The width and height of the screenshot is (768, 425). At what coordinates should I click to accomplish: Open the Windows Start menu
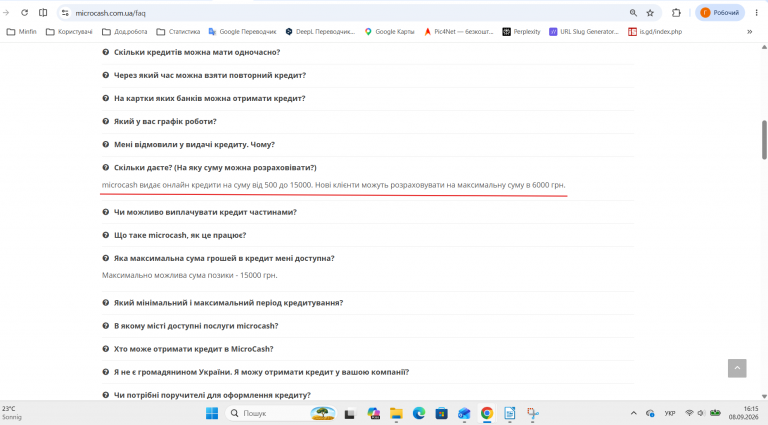coord(212,413)
